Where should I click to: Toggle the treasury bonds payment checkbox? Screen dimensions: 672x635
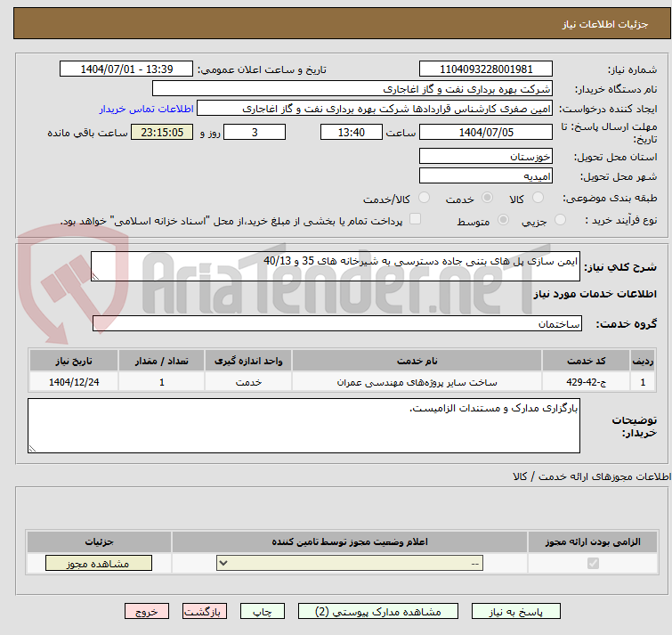[x=415, y=220]
